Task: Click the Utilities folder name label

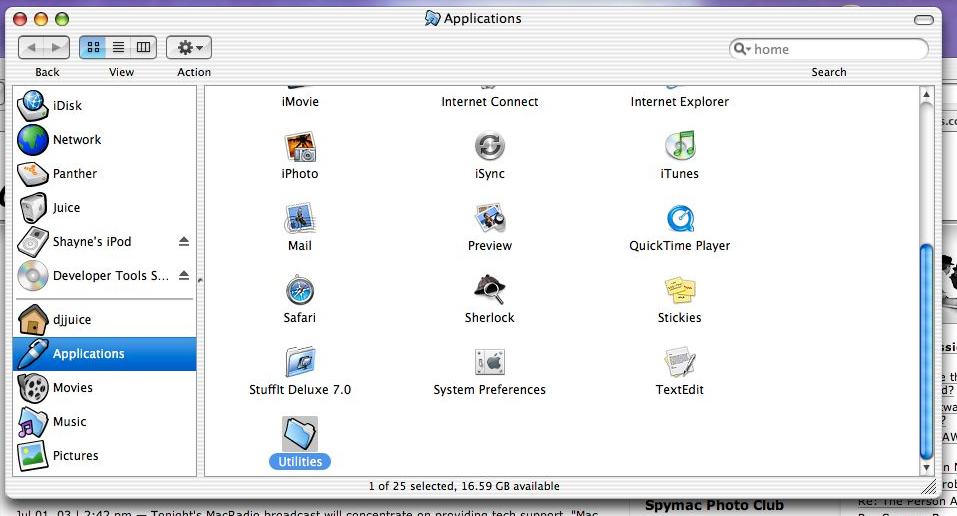Action: [x=300, y=462]
